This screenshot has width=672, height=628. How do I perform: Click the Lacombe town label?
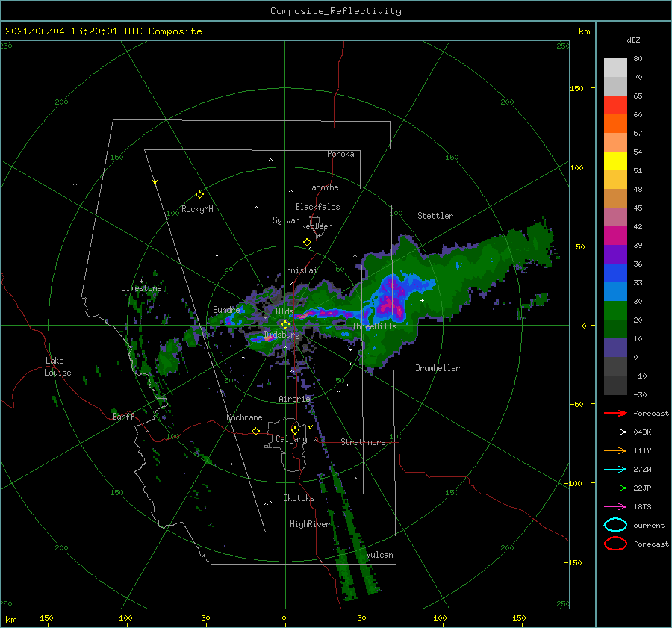[x=323, y=187]
